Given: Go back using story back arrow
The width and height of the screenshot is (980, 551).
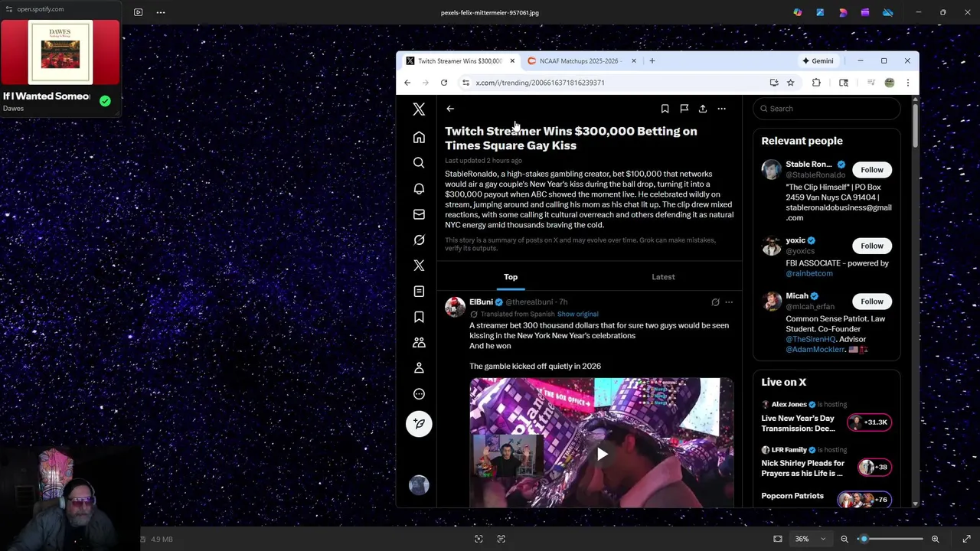Looking at the screenshot, I should 450,109.
